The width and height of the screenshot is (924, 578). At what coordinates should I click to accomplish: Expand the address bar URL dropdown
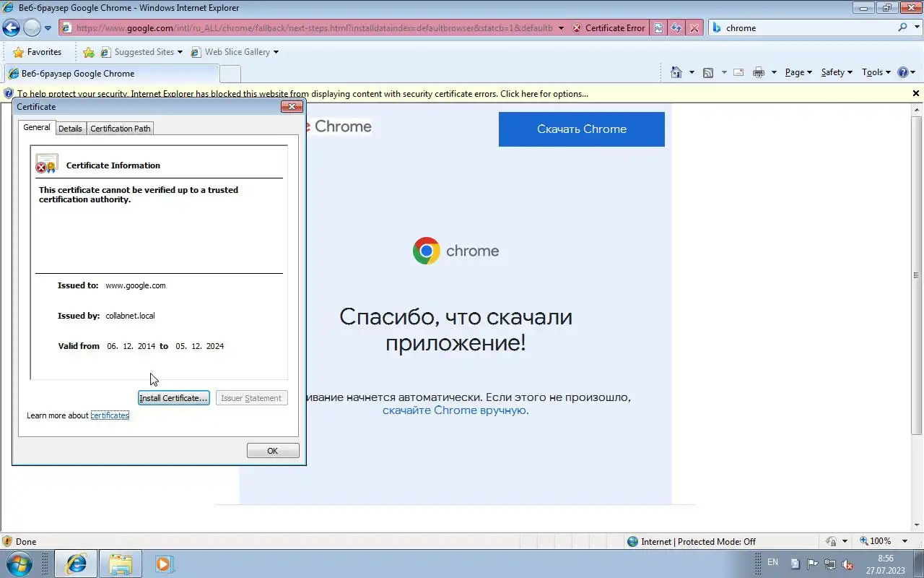tap(562, 28)
